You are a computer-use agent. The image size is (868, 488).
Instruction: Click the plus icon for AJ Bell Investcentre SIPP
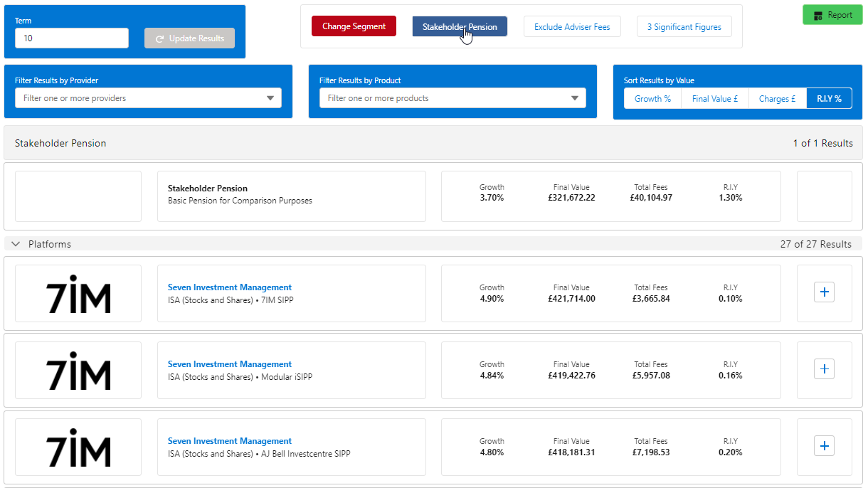tap(824, 445)
